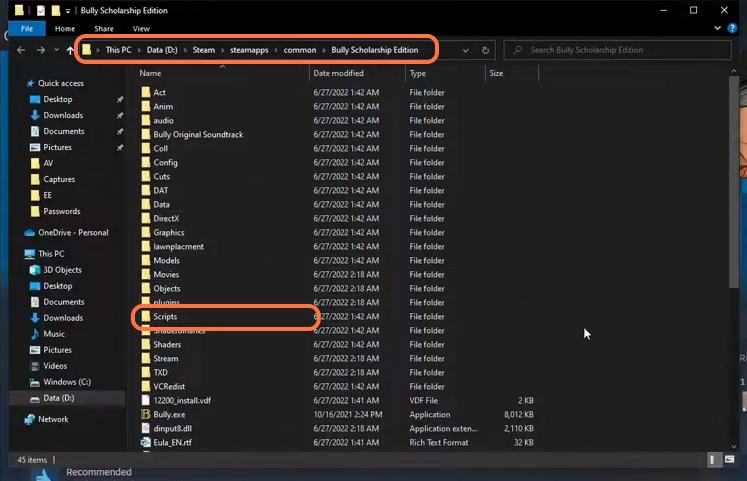
Task: Click This PC in address bar
Action: click(118, 50)
